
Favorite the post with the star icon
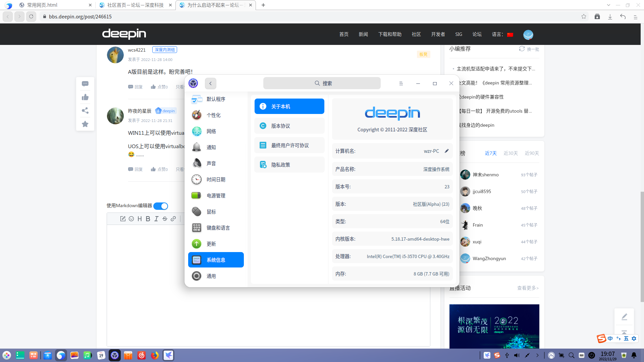[x=85, y=124]
